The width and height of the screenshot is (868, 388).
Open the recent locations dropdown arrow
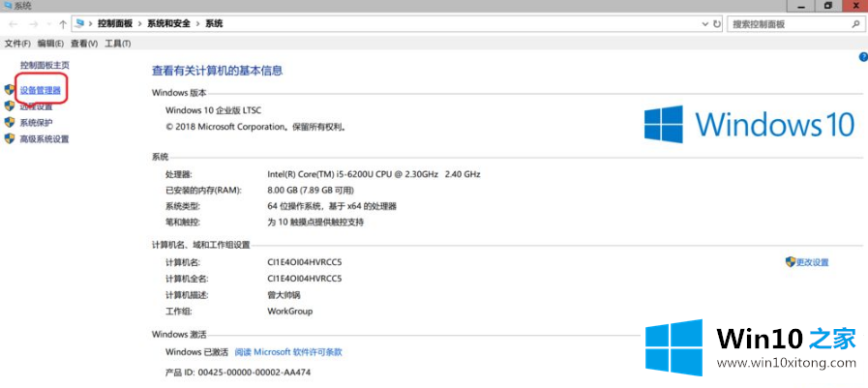[x=48, y=25]
